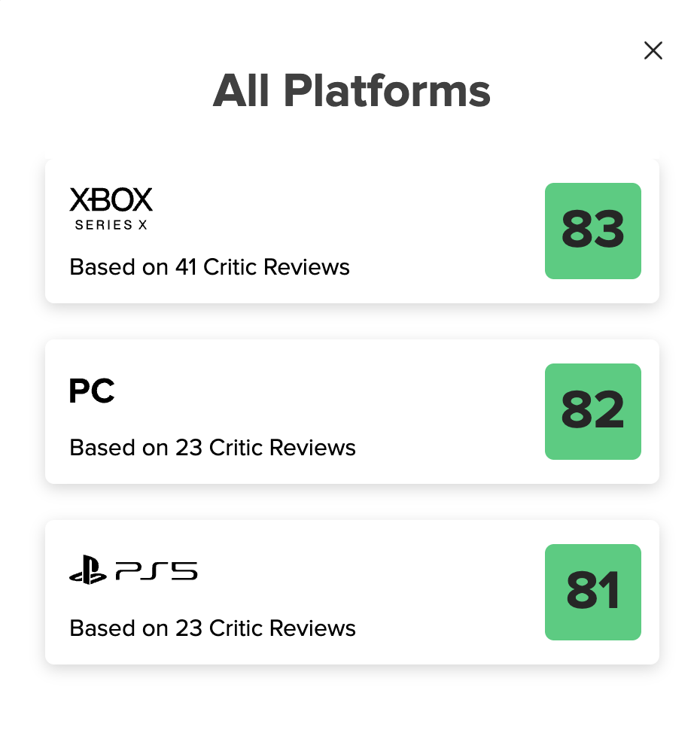Close the All Platforms dialog
700x742 pixels.
(653, 50)
